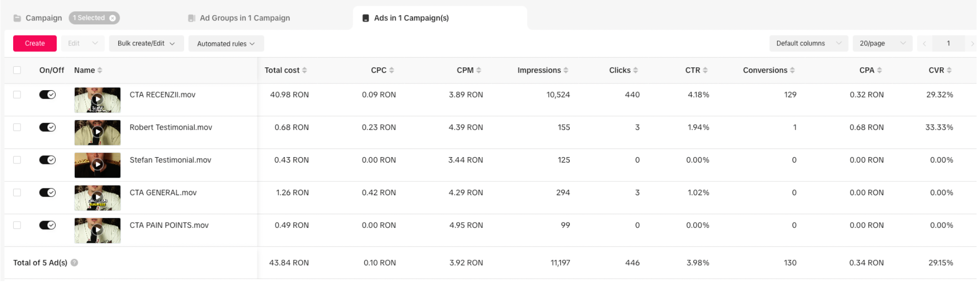Tick checkbox for Robert Testimonial.mov
The height and width of the screenshot is (285, 980).
click(17, 127)
